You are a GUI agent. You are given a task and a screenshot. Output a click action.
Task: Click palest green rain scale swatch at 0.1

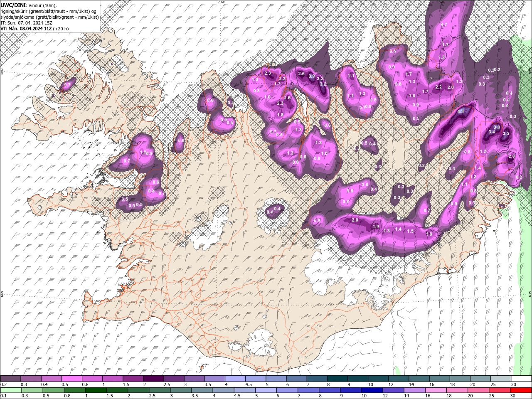tap(11, 390)
